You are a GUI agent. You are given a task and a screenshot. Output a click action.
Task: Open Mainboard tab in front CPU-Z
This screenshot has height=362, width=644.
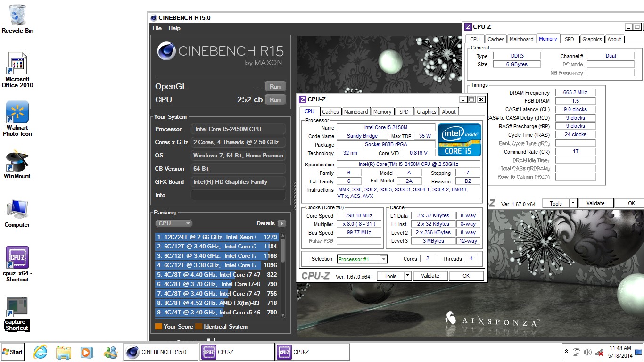point(356,112)
